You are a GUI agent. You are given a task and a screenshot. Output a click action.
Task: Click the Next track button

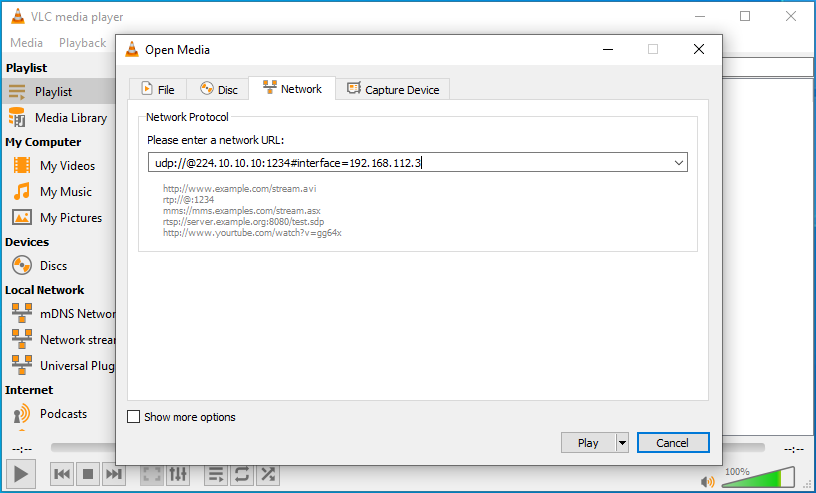(x=114, y=474)
